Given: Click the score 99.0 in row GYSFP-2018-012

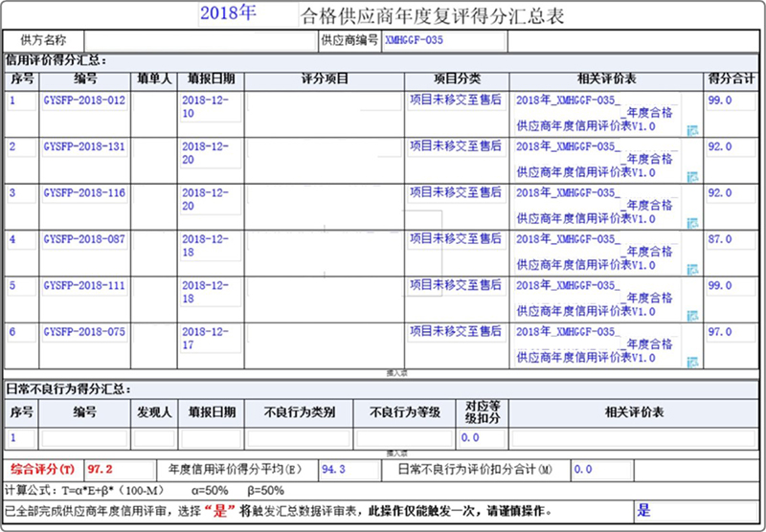Looking at the screenshot, I should pos(731,100).
